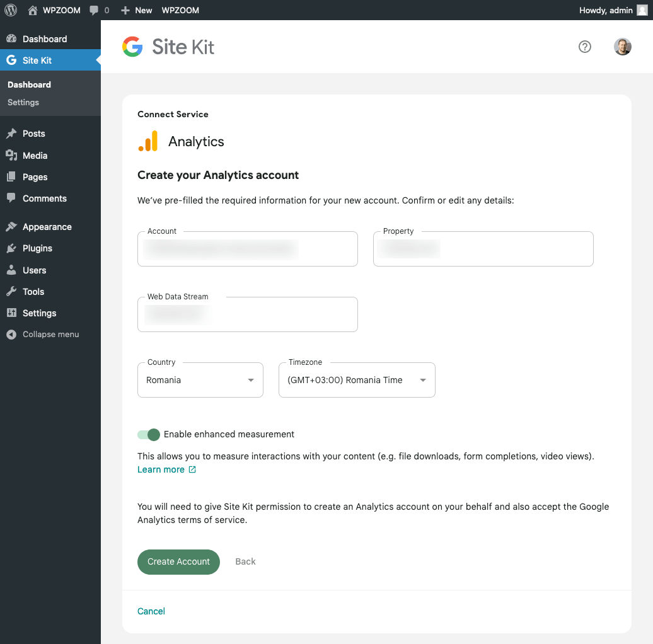This screenshot has height=644, width=653.
Task: Click the Property input field
Action: pyautogui.click(x=483, y=248)
